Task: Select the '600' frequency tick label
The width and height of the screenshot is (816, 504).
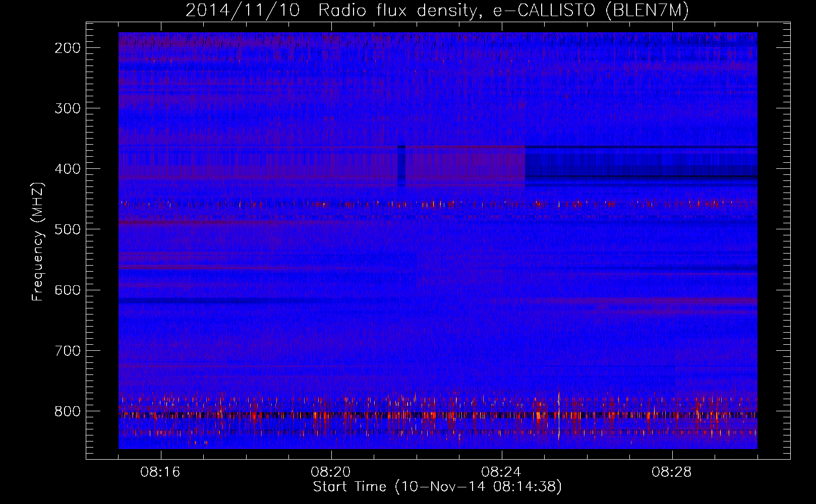Action: click(67, 290)
